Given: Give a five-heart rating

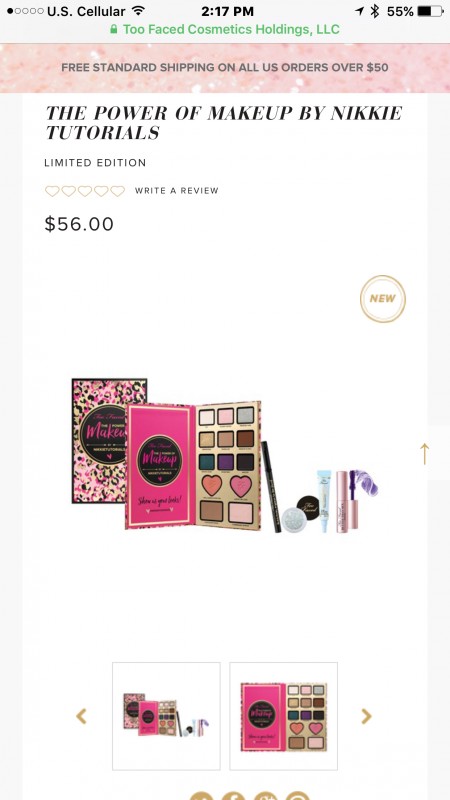Looking at the screenshot, I should pos(117,191).
